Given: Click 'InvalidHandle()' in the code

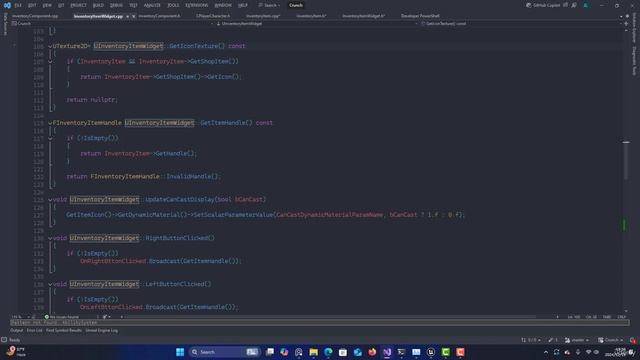Looking at the screenshot, I should point(193,176).
